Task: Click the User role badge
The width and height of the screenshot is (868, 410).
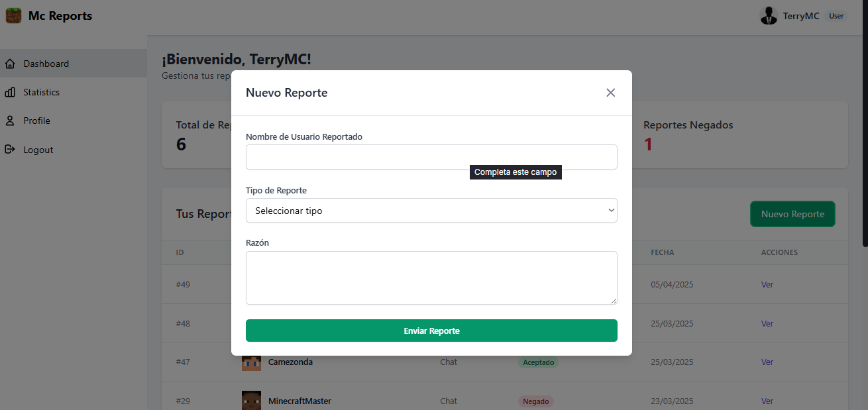Action: (x=836, y=16)
